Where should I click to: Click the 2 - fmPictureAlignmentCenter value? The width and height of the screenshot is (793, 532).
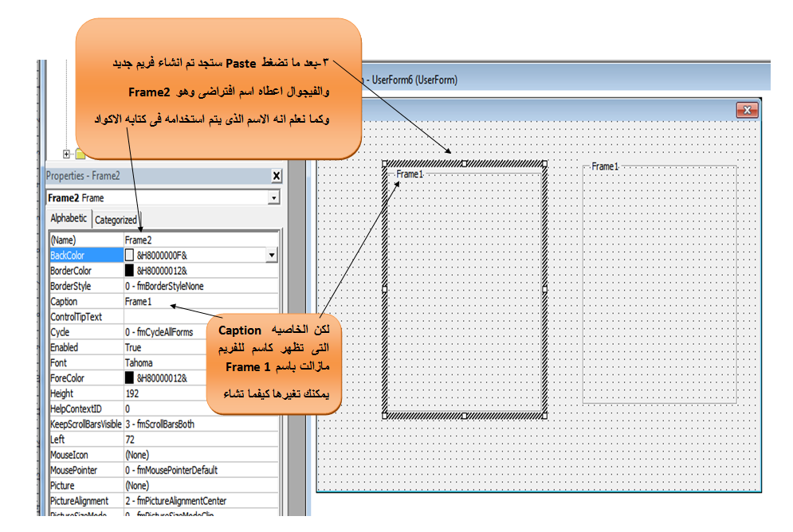[x=176, y=501]
